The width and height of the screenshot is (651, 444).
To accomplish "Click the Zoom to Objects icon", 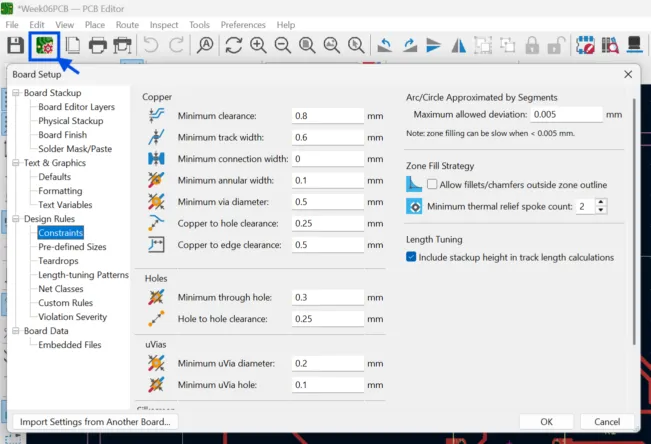I will (x=332, y=45).
